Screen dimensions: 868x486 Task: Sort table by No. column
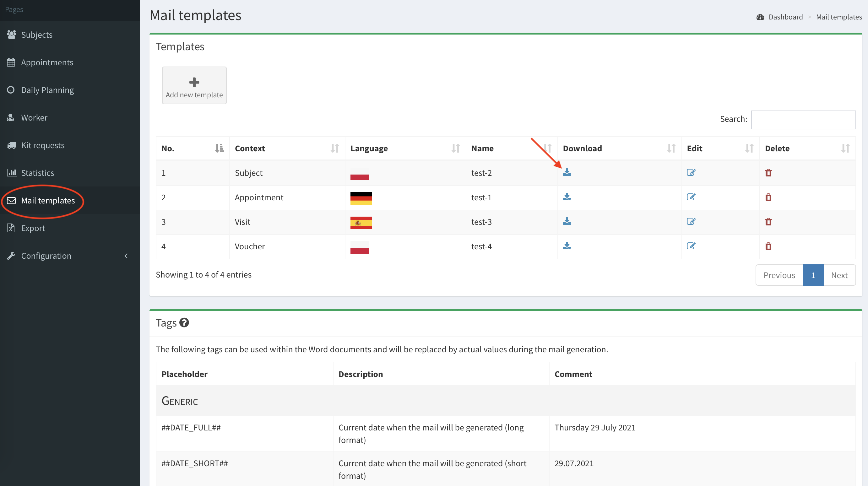coord(220,148)
